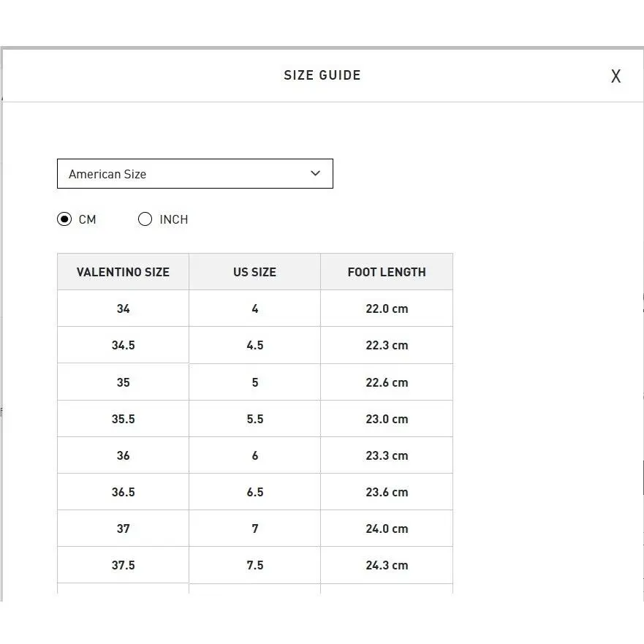Select the CM radio button
Image resolution: width=644 pixels, height=644 pixels.
[x=64, y=219]
